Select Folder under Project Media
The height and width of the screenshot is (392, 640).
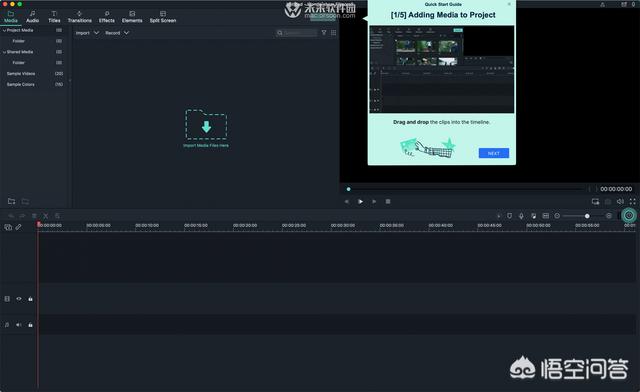coord(19,41)
